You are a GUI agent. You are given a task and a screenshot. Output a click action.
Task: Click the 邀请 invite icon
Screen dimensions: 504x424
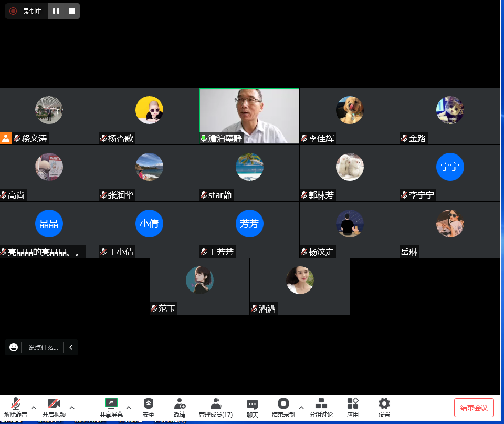[180, 407]
